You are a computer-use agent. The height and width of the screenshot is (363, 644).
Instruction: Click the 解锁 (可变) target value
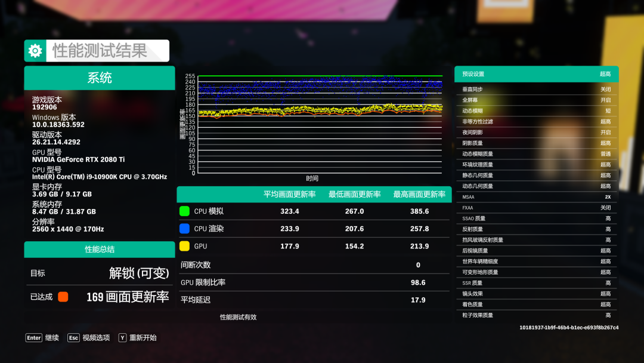point(139,273)
